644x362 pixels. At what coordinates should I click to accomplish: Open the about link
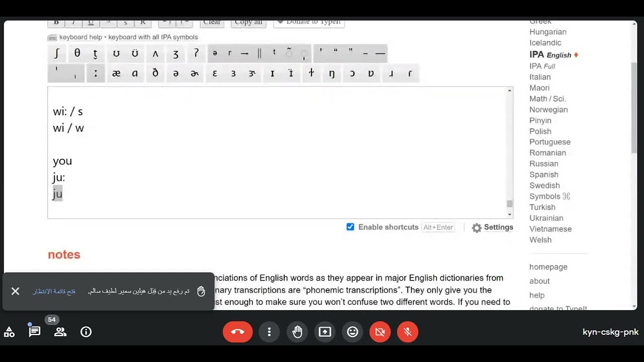point(539,281)
